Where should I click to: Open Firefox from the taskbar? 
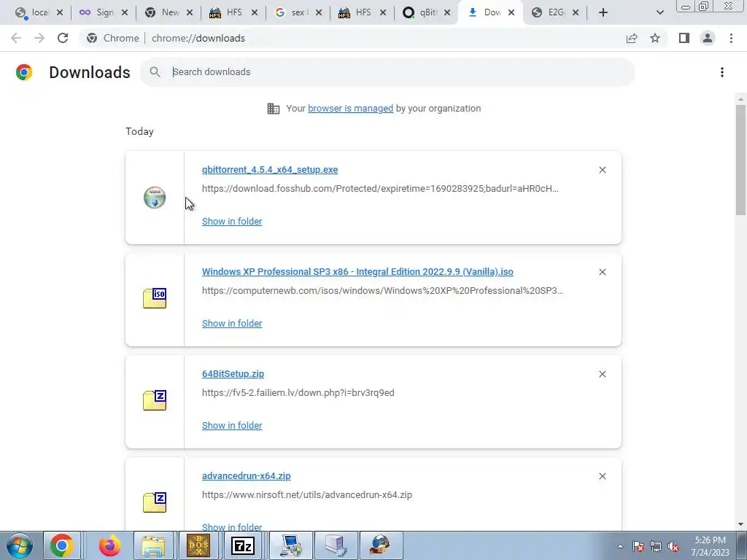[x=109, y=545]
